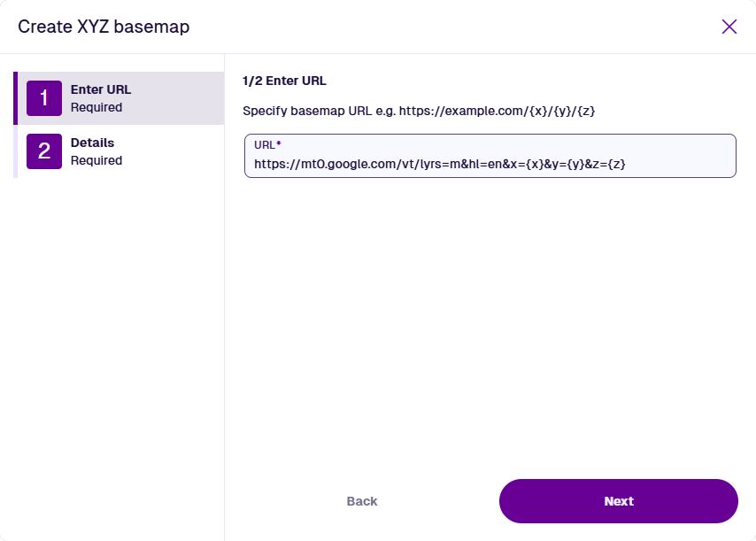This screenshot has width=756, height=541.
Task: Click the URL field label
Action: 264,144
